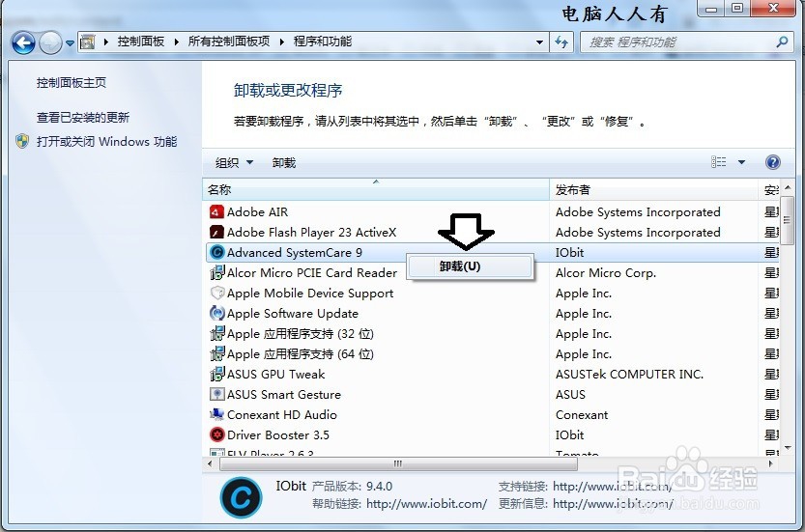Click the Forward navigation arrow button
This screenshot has width=805, height=532.
pos(51,42)
